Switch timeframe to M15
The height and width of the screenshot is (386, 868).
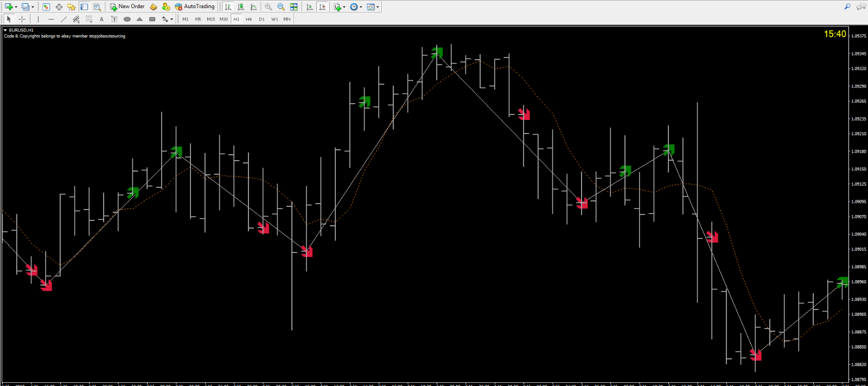[x=210, y=19]
